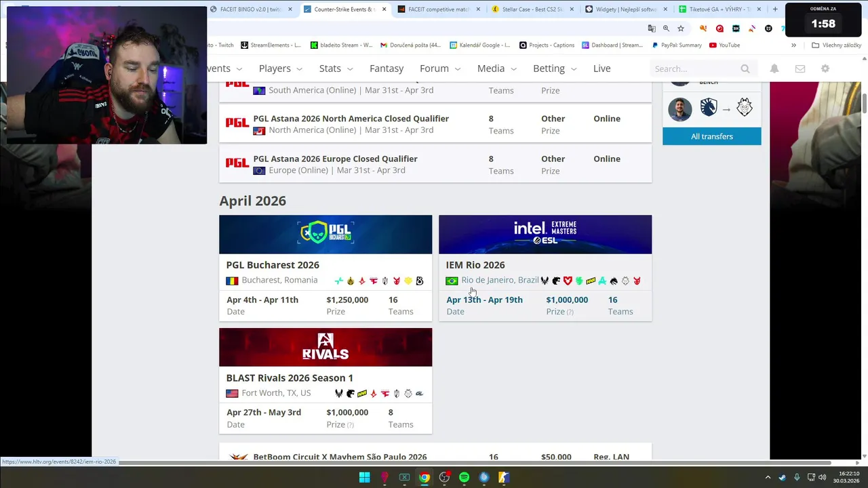Open the PGL Astana 2026 Europe Closed Qualifier
Screen dimensions: 868x488
click(335, 159)
